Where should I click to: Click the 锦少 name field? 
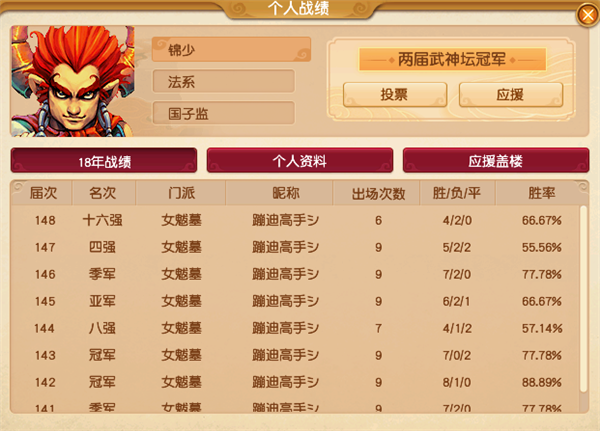tap(232, 49)
